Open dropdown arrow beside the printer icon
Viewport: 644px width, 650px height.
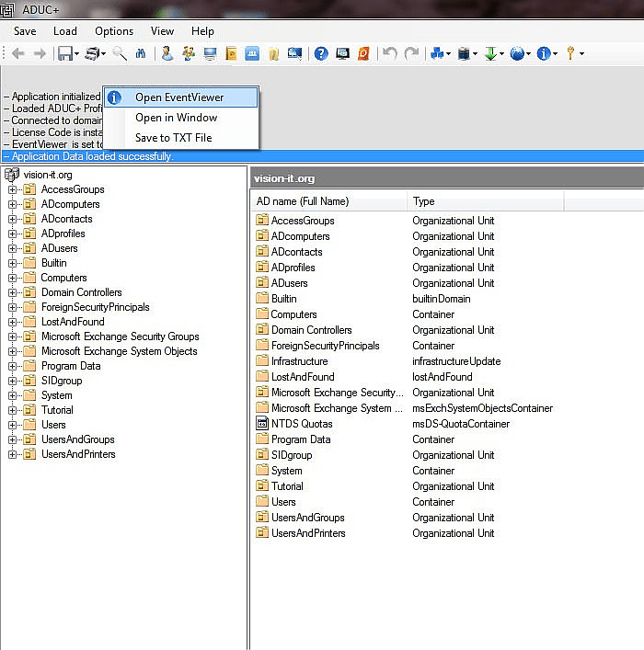pyautogui.click(x=103, y=53)
